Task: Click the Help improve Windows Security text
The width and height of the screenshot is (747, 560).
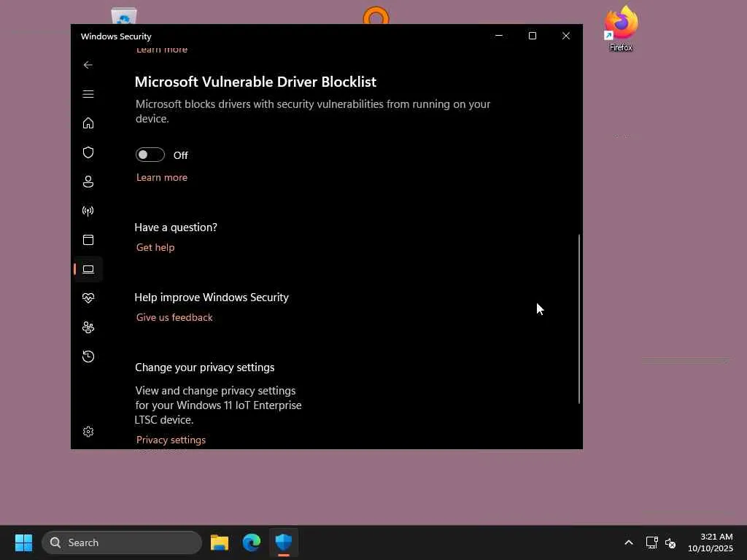Action: pyautogui.click(x=212, y=297)
